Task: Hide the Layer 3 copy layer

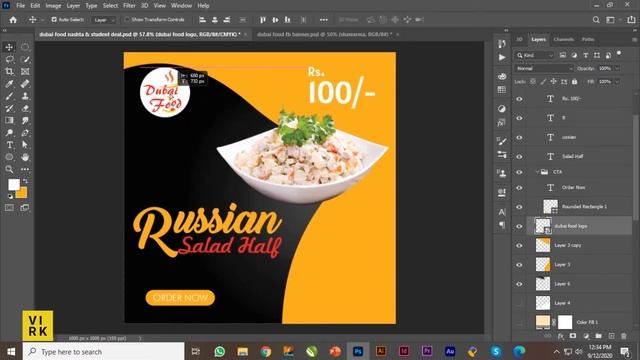Action: 519,245
